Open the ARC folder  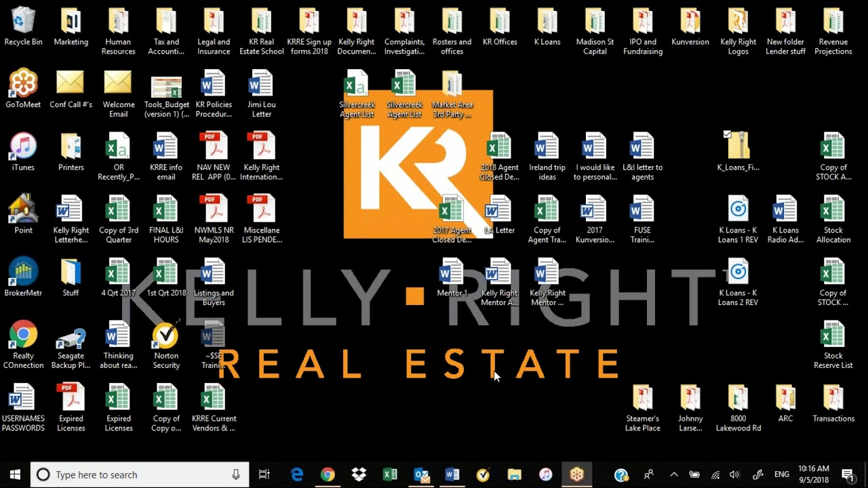click(785, 404)
